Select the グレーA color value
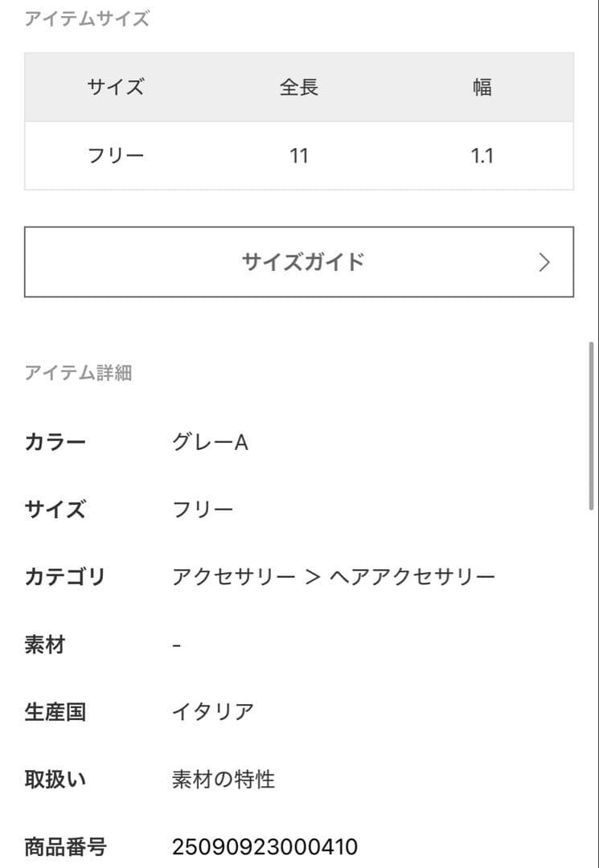The image size is (599, 868). 210,442
